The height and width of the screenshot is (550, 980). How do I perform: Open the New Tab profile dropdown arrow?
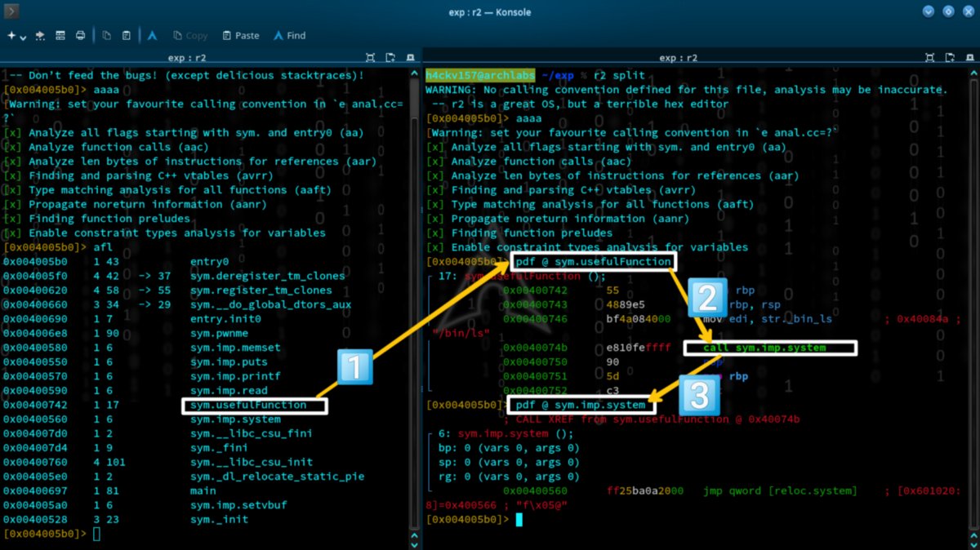coord(23,37)
